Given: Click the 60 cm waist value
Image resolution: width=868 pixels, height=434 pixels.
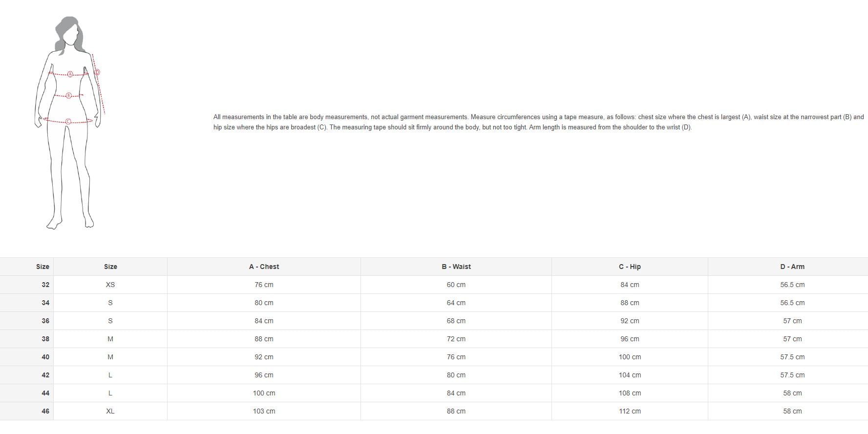Looking at the screenshot, I should pos(456,285).
